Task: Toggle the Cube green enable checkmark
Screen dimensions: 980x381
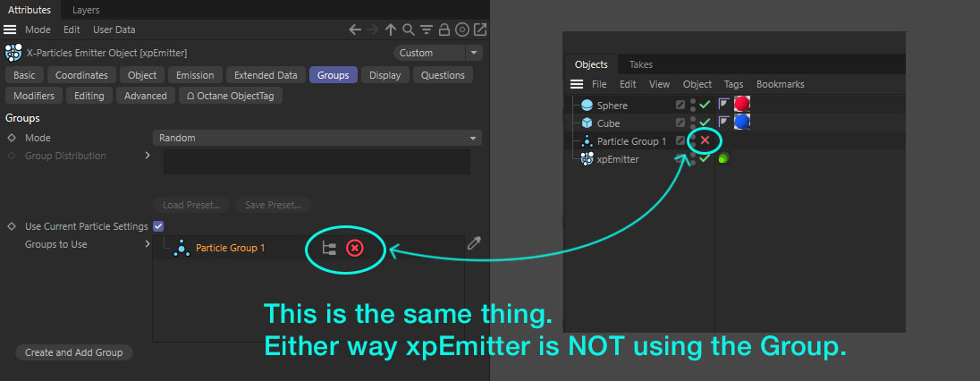Action: [705, 122]
